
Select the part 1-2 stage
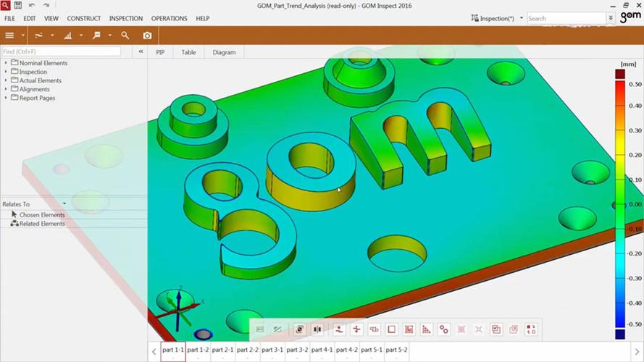tap(198, 351)
